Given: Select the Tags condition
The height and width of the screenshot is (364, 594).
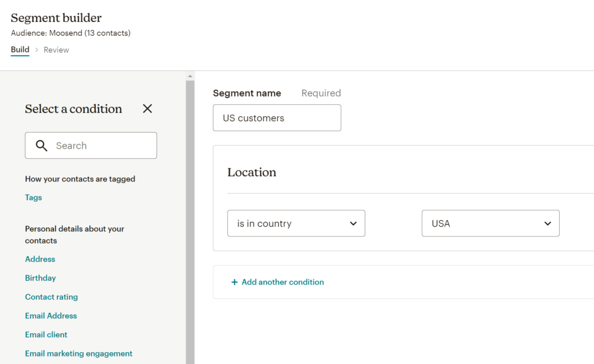Looking at the screenshot, I should click(x=33, y=198).
